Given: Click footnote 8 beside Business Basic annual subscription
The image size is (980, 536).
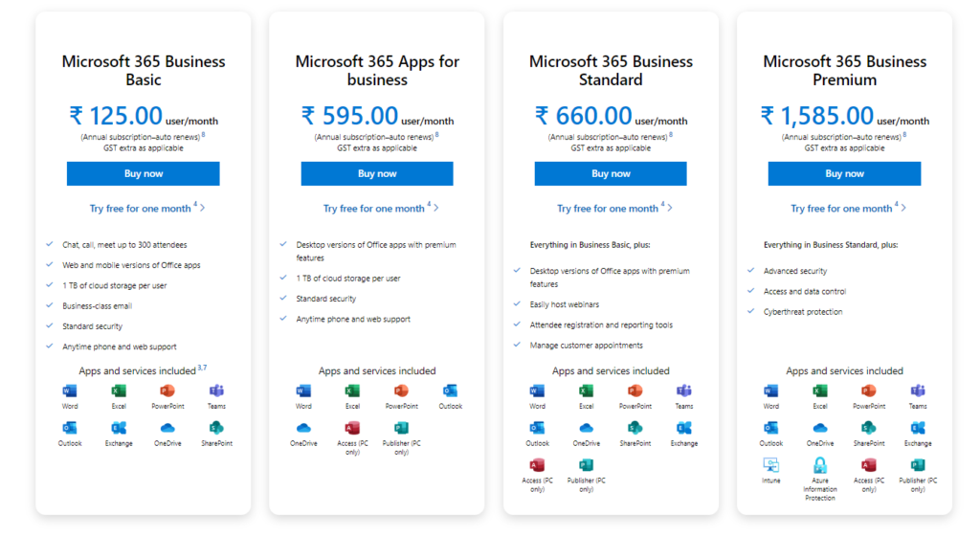Looking at the screenshot, I should [x=203, y=135].
